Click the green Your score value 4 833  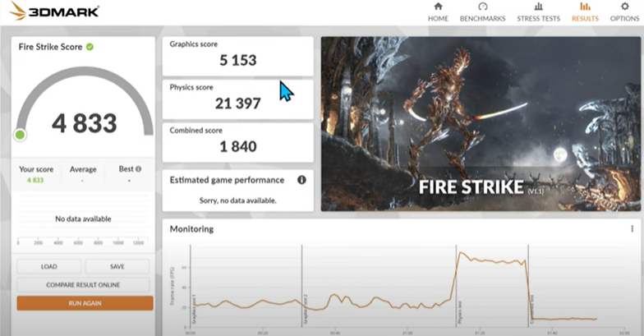(x=35, y=180)
